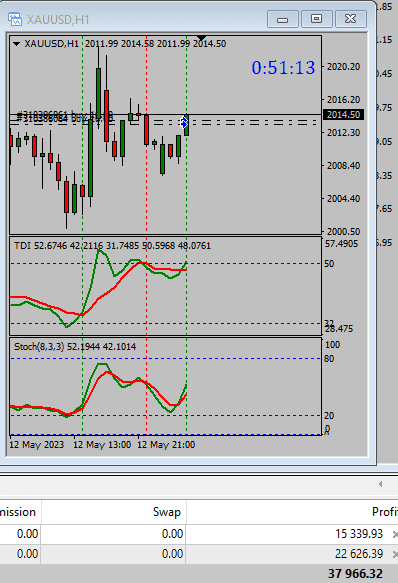This screenshot has width=398, height=583.
Task: Click the 12 May 13:00 time label
Action: point(102,445)
